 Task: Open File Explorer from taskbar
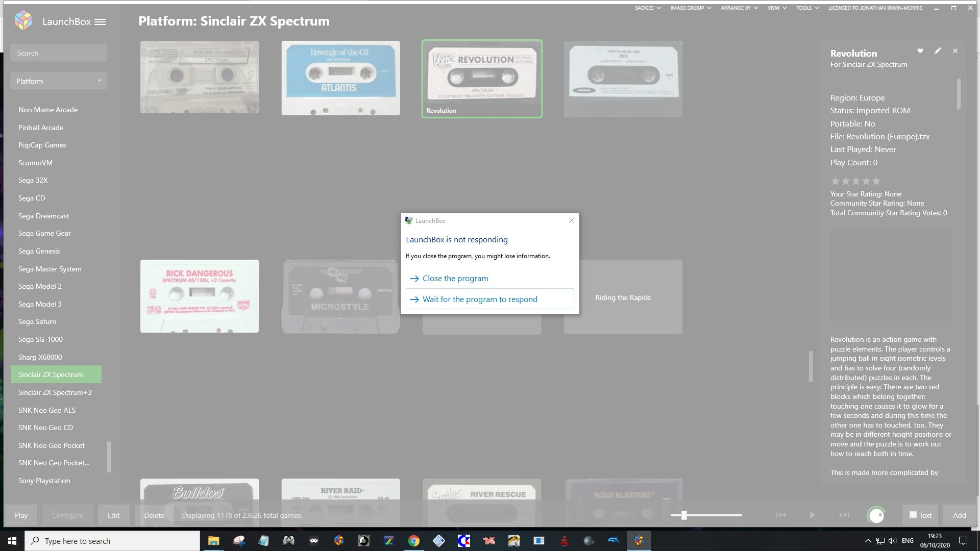click(x=213, y=541)
